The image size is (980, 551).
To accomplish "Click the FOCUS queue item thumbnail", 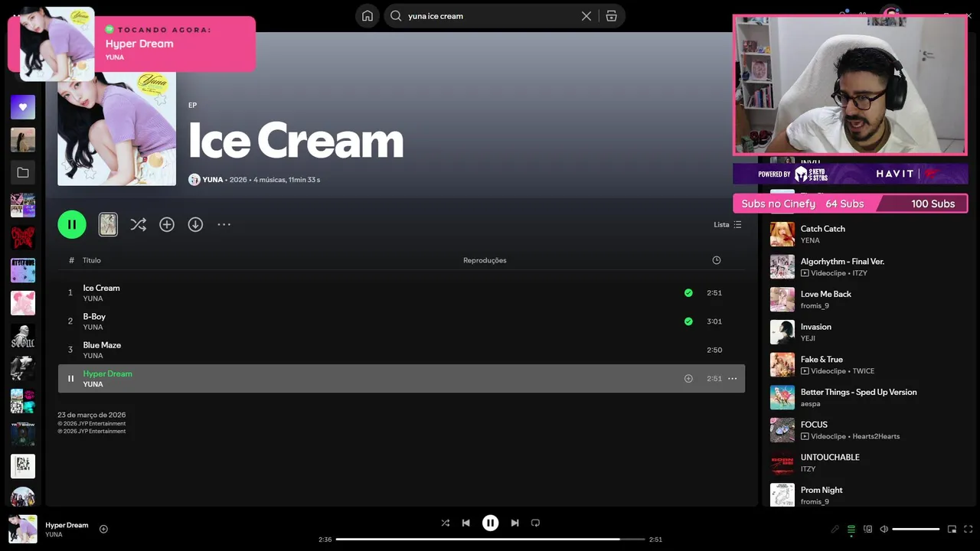I will tap(782, 430).
